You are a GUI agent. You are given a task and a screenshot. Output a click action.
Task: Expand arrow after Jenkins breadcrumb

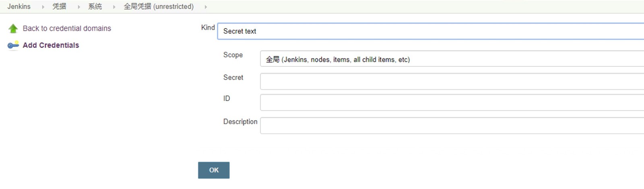43,7
